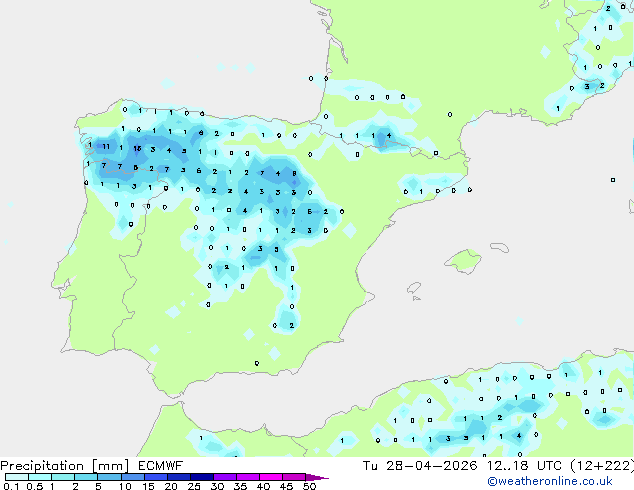
Task: Click the '40' legend scale label
Action: click(263, 486)
